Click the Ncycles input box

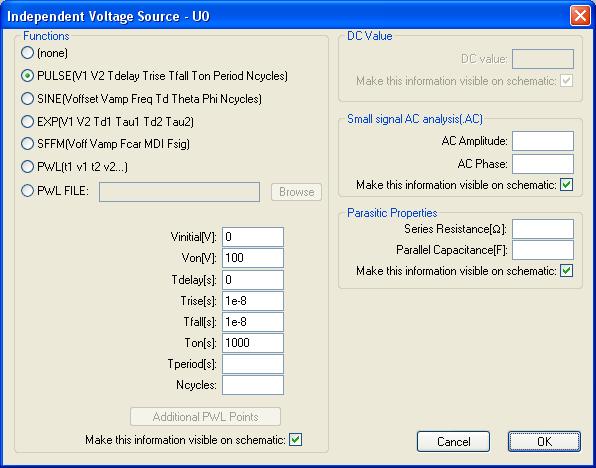tap(253, 385)
